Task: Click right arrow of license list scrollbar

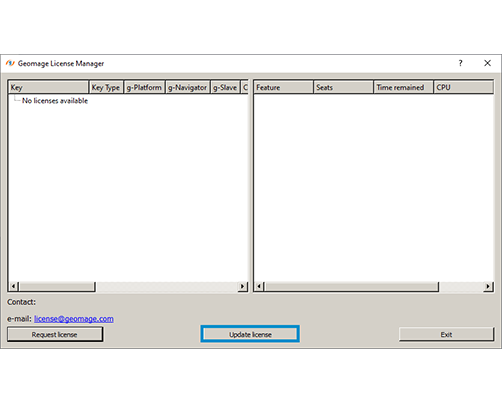Action: click(242, 286)
